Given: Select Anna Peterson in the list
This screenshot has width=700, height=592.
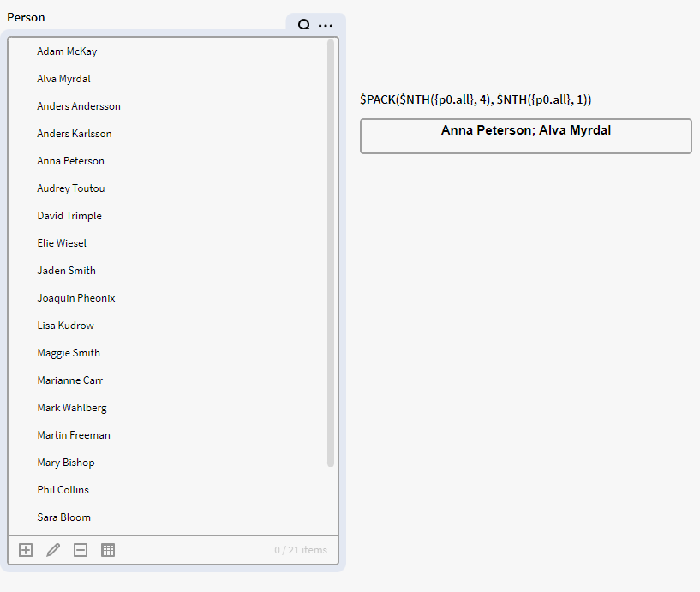Looking at the screenshot, I should [70, 161].
